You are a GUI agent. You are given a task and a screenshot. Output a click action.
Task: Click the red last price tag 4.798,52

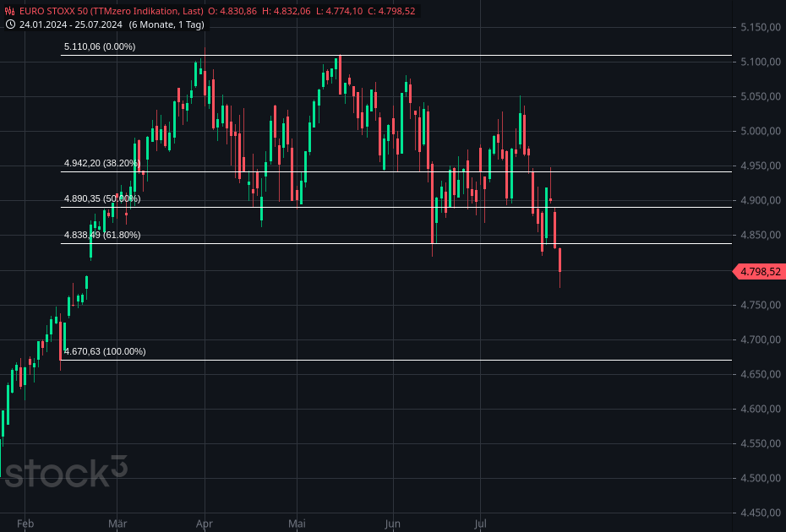[758, 272]
